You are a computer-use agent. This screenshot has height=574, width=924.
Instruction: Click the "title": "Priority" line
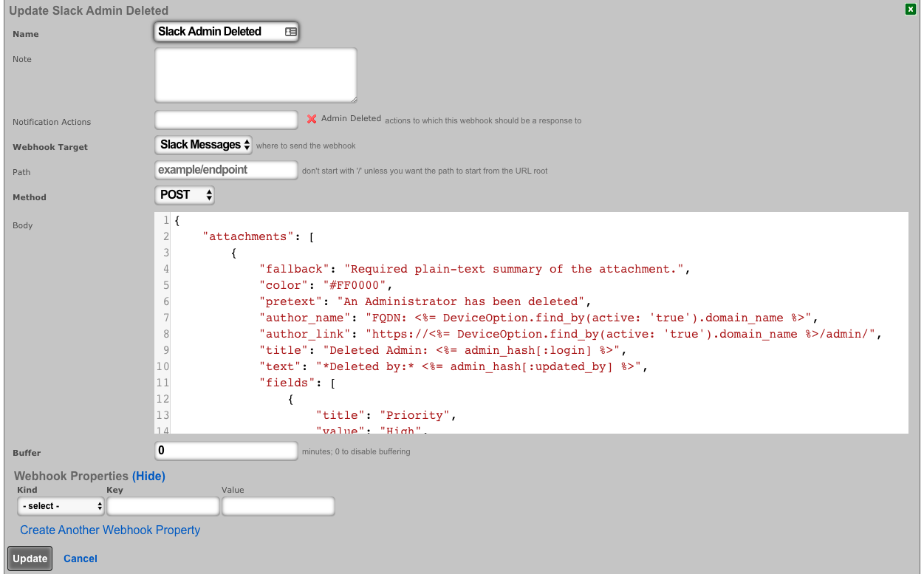(x=386, y=415)
